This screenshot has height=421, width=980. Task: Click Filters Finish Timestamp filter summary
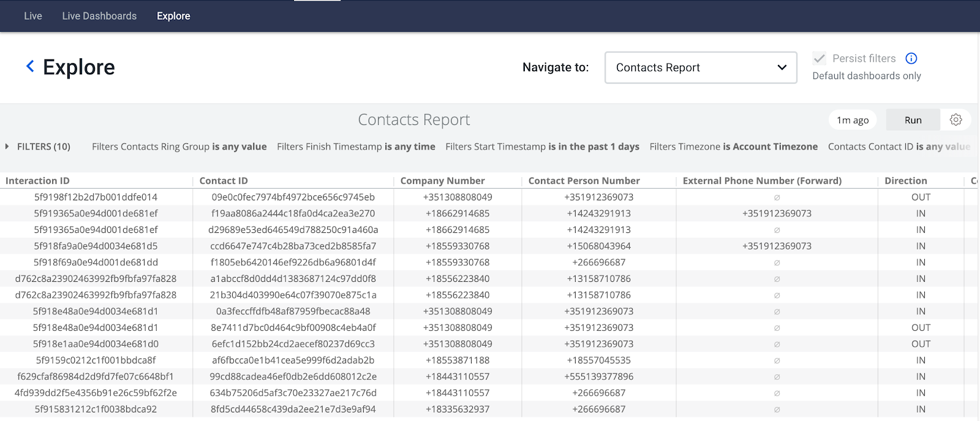pyautogui.click(x=356, y=146)
